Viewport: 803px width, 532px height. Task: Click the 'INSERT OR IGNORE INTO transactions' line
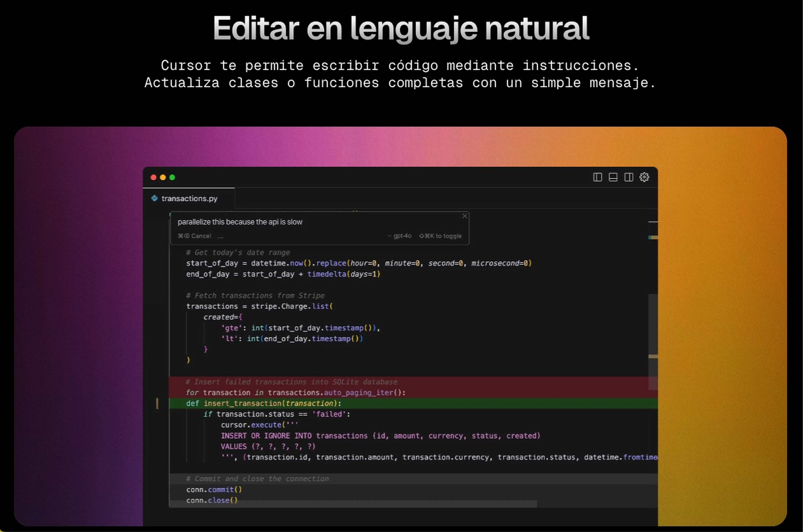click(380, 436)
